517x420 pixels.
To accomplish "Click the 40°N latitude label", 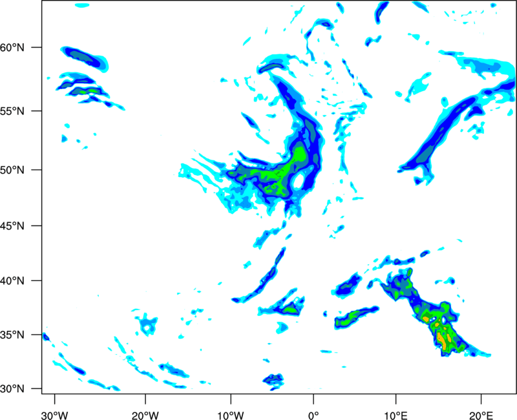I will [x=12, y=281].
